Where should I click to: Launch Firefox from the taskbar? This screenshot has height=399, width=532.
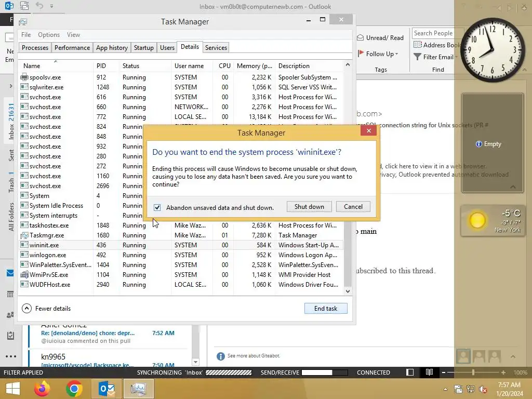tap(42, 389)
